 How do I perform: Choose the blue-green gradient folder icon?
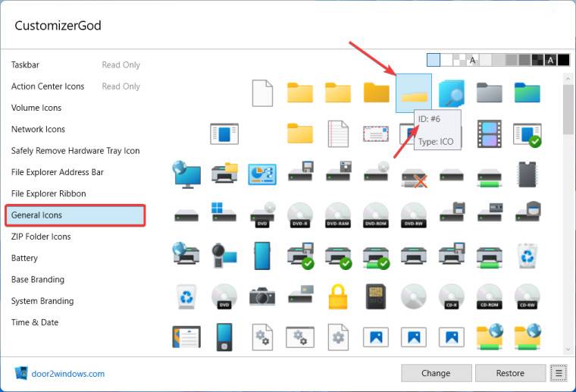coord(527,93)
